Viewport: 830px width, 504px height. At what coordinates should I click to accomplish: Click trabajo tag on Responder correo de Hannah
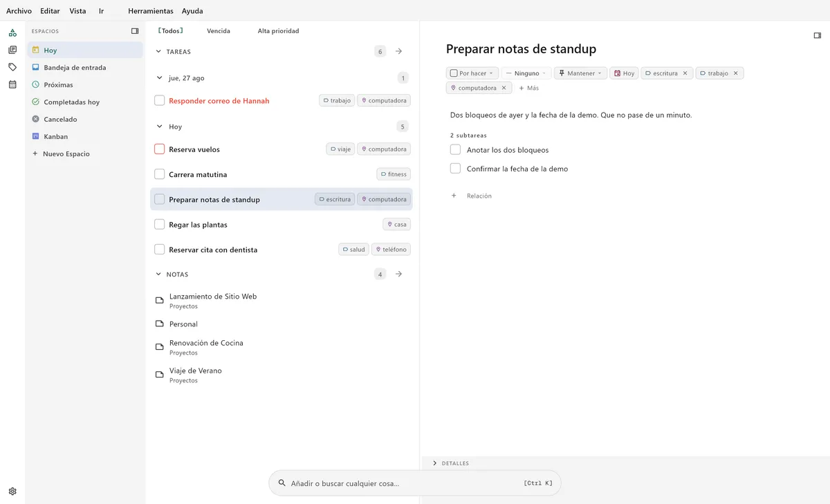pyautogui.click(x=337, y=100)
